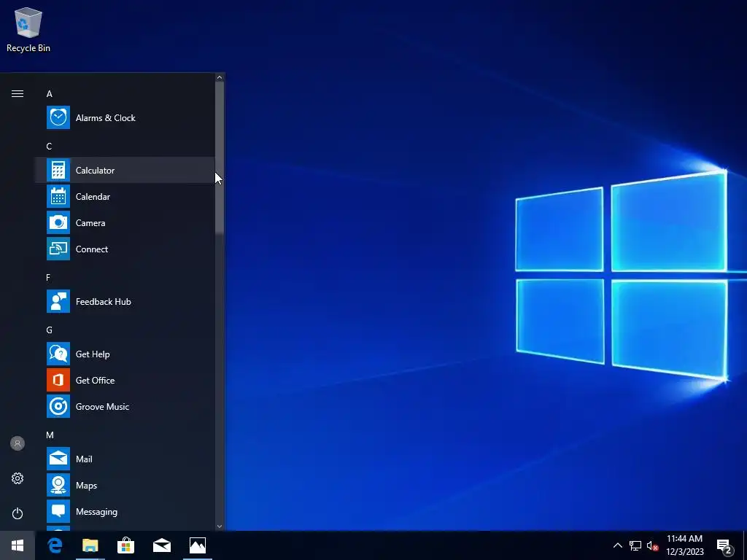Click the network status tray icon
The height and width of the screenshot is (560, 747).
tap(635, 545)
